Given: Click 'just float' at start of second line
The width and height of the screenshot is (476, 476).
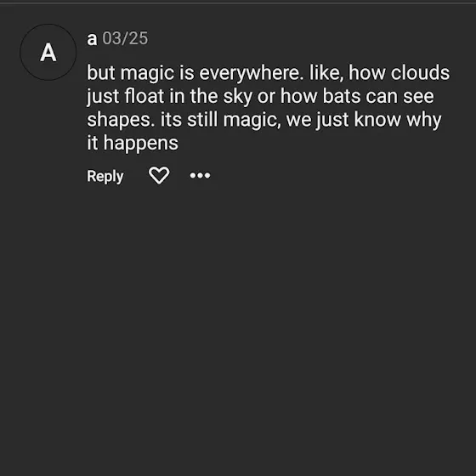Looking at the screenshot, I should [125, 96].
